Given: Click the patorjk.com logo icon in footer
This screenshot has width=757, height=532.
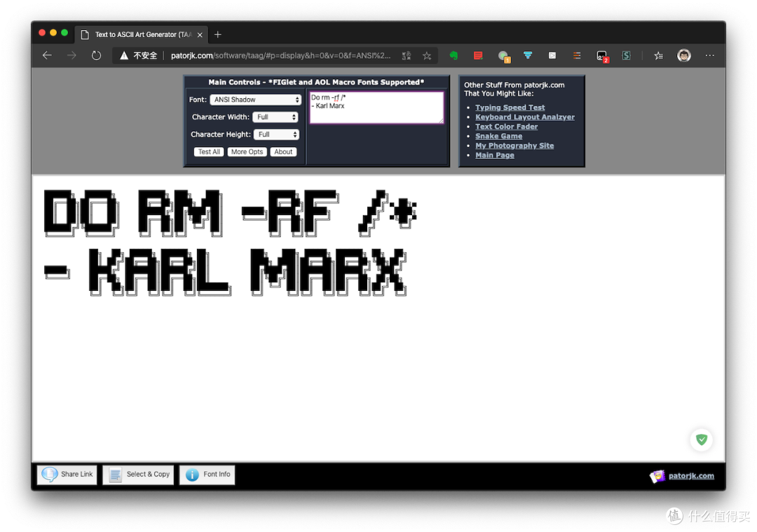Looking at the screenshot, I should tap(657, 476).
